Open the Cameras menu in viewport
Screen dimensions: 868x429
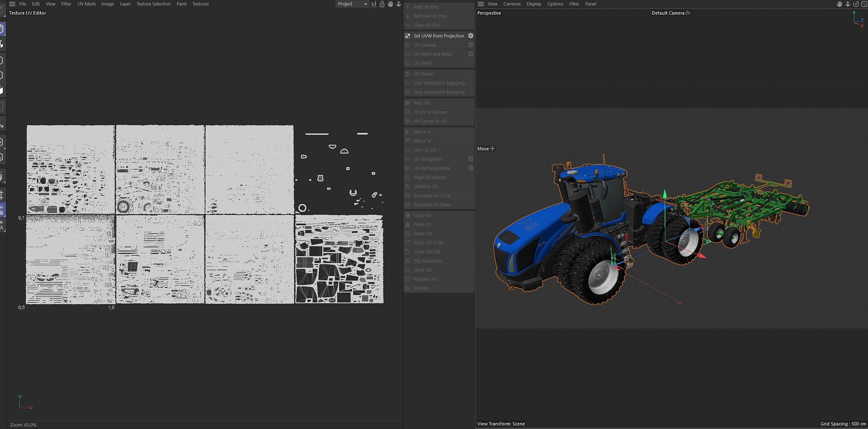point(512,4)
